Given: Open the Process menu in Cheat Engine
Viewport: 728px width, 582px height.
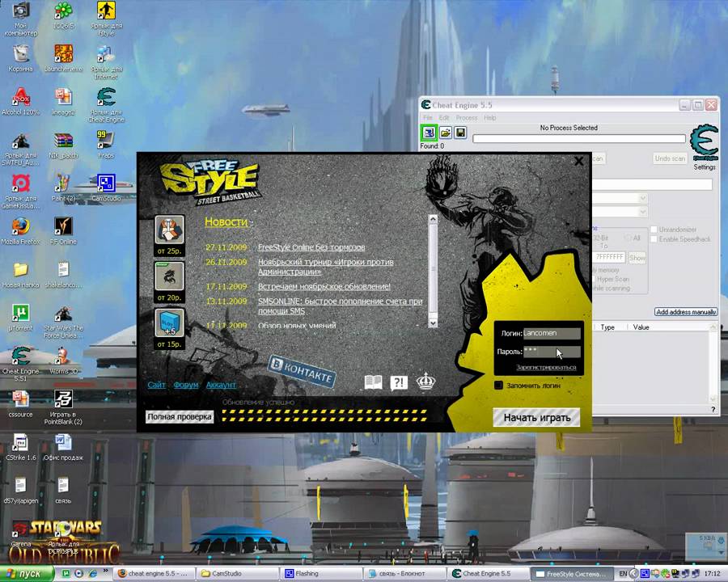Looking at the screenshot, I should 467,118.
